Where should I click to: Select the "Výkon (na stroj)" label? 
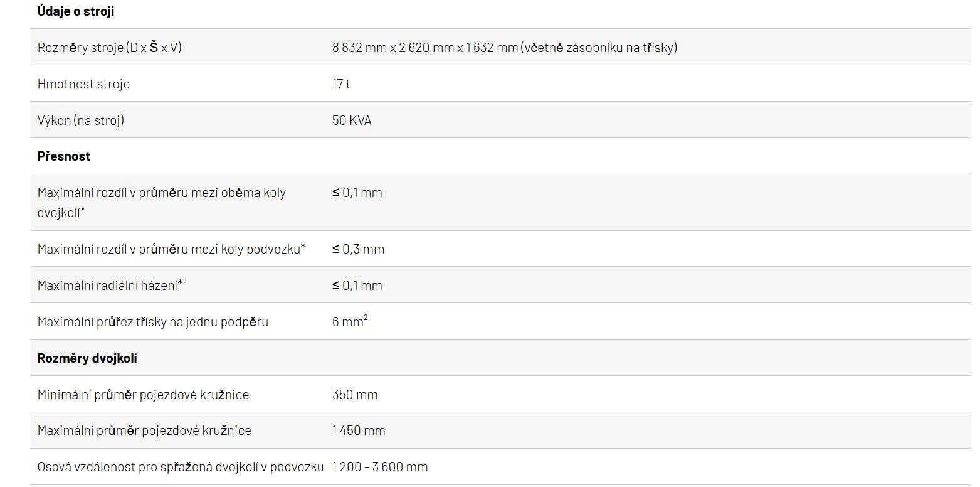[x=81, y=120]
